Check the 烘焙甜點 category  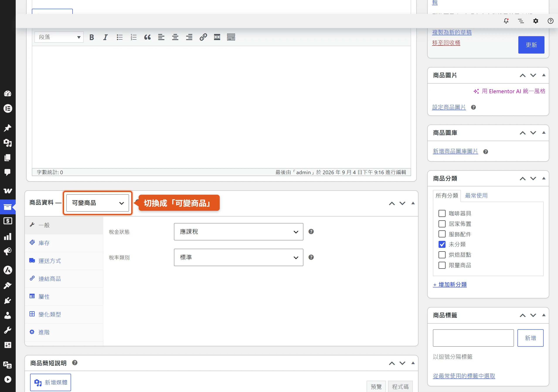[442, 255]
